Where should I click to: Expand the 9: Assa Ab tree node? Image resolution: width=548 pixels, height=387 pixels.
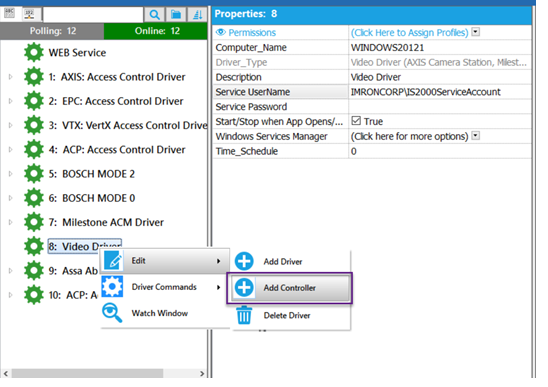10,271
